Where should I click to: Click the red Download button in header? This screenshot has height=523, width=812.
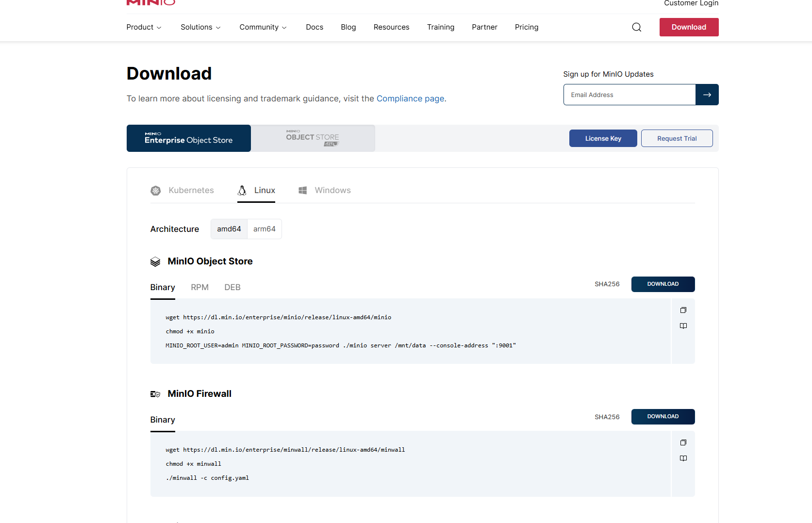689,27
